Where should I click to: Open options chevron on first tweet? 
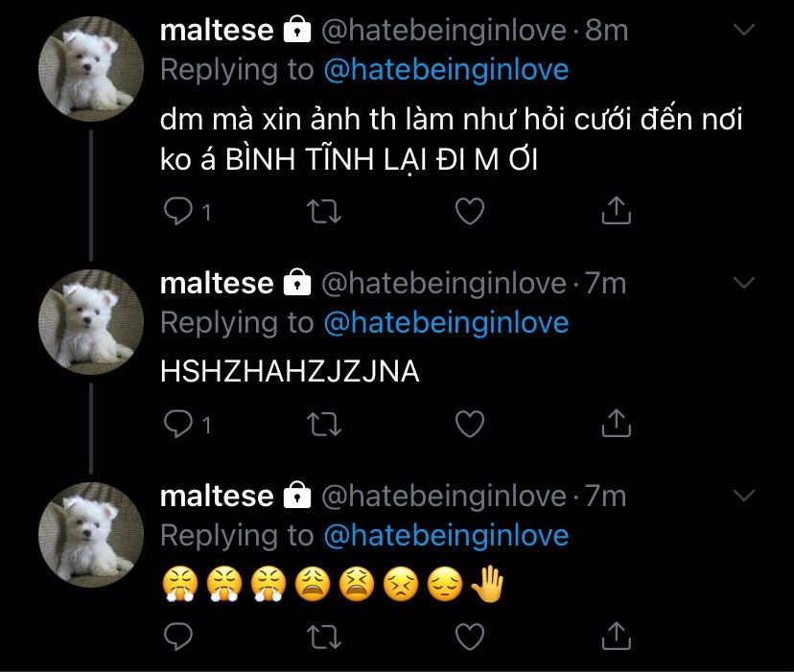[745, 31]
